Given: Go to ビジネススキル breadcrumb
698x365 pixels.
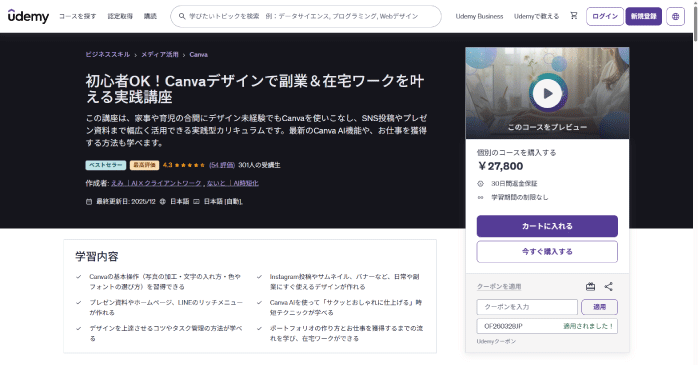Looking at the screenshot, I should point(108,55).
